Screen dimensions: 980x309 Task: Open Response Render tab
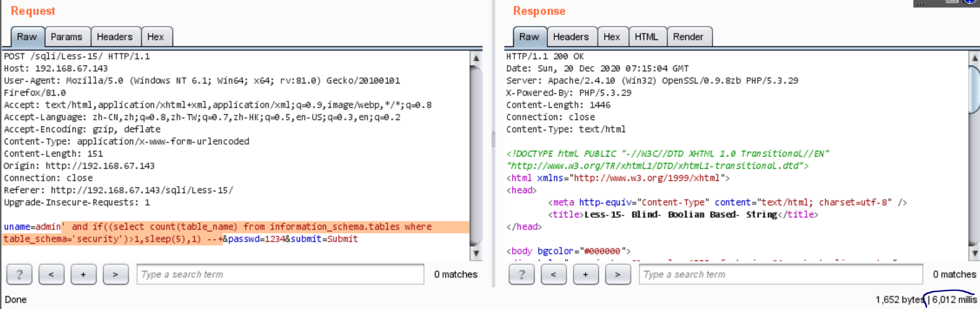688,37
